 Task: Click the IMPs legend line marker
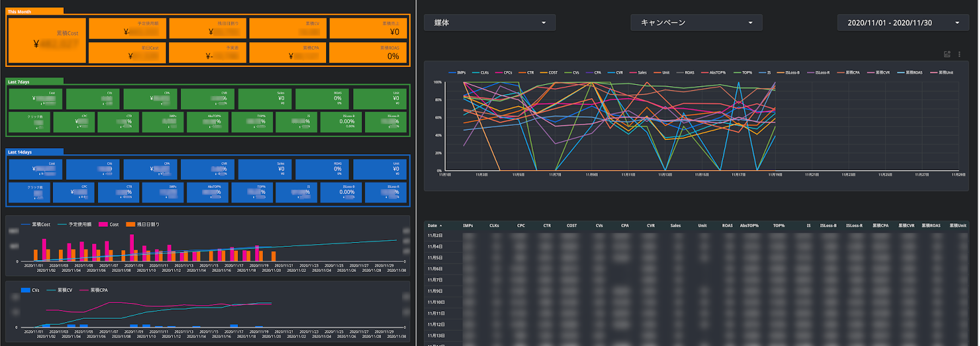pos(452,72)
